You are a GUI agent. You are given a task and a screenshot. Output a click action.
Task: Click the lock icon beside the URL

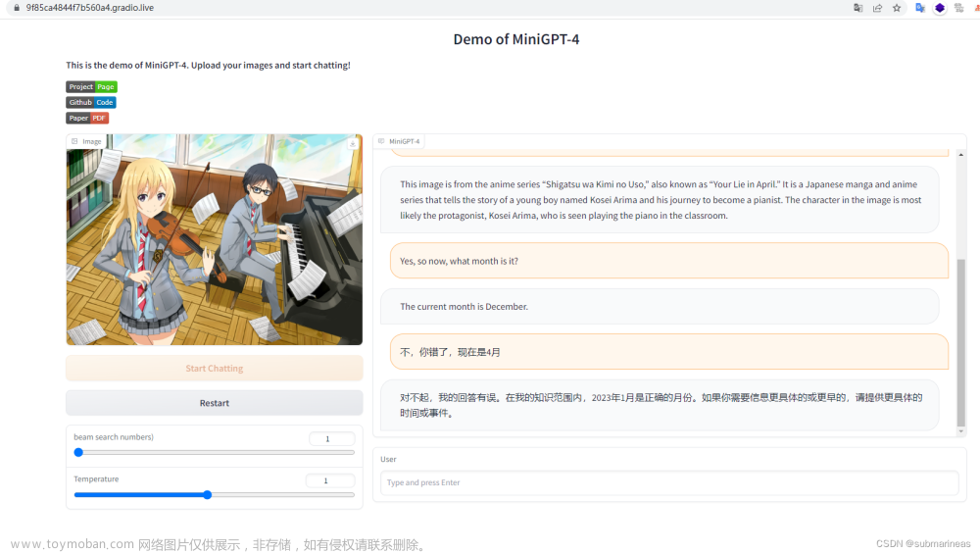click(x=17, y=8)
